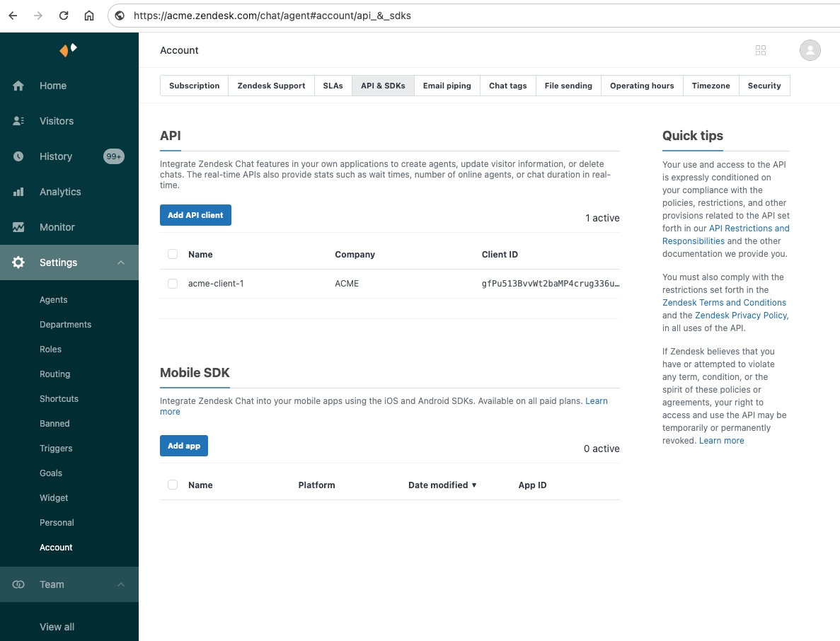
Task: Open the user profile avatar
Action: coord(810,50)
